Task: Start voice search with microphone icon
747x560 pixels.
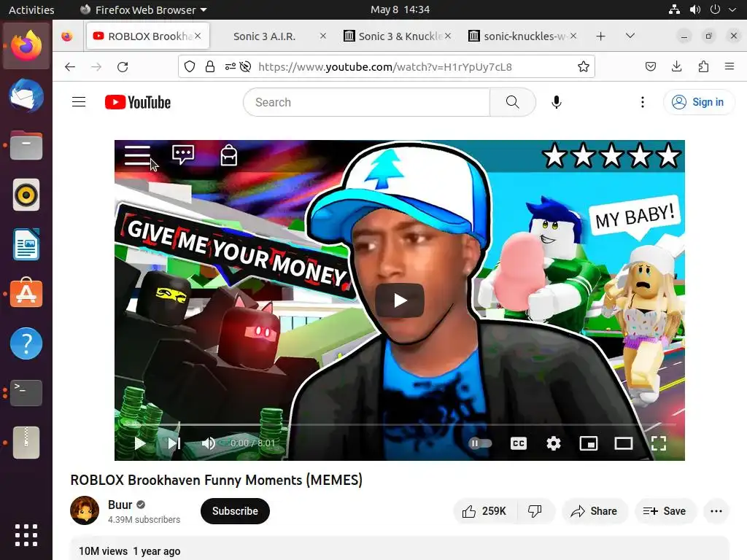Action: tap(557, 102)
